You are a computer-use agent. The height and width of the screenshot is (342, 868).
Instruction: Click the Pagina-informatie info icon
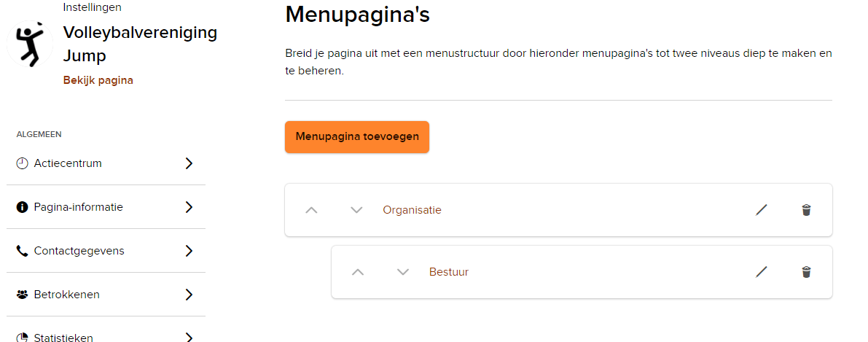tap(22, 207)
